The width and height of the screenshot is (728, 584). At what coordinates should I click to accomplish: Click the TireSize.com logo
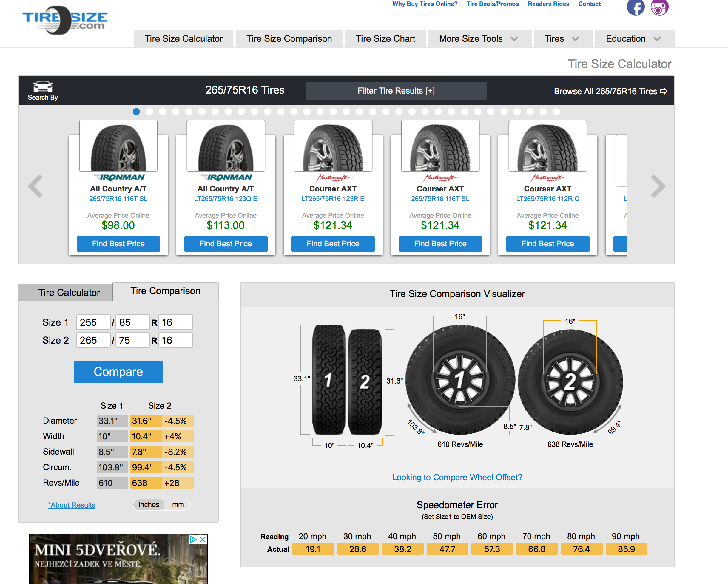(64, 20)
